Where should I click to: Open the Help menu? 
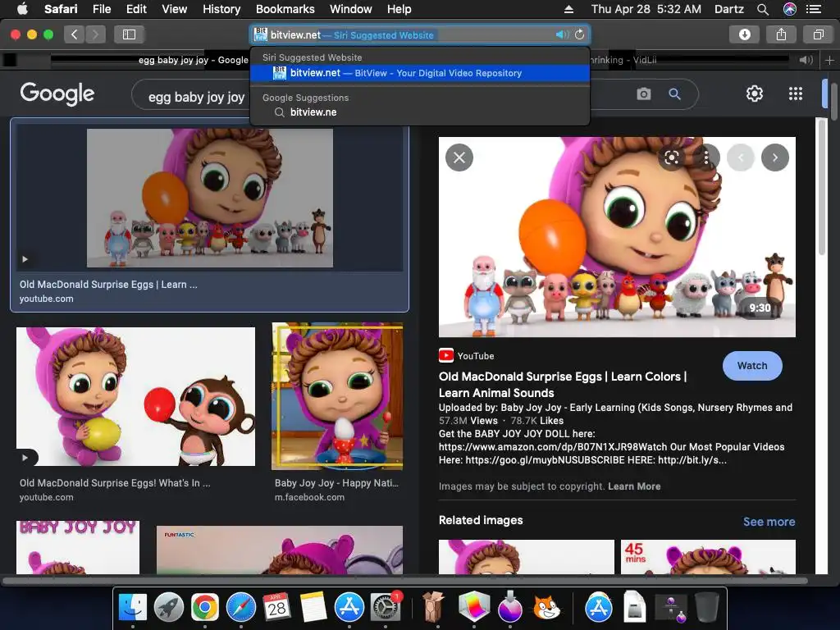(x=399, y=9)
